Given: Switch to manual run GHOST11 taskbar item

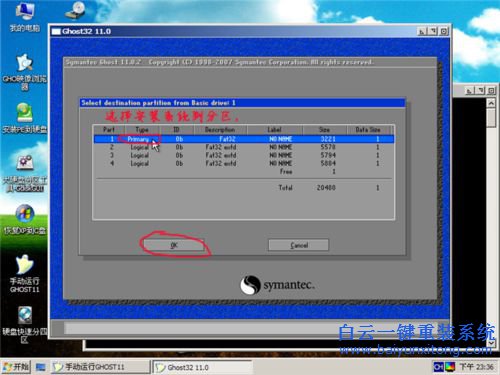Looking at the screenshot, I should point(100,367).
